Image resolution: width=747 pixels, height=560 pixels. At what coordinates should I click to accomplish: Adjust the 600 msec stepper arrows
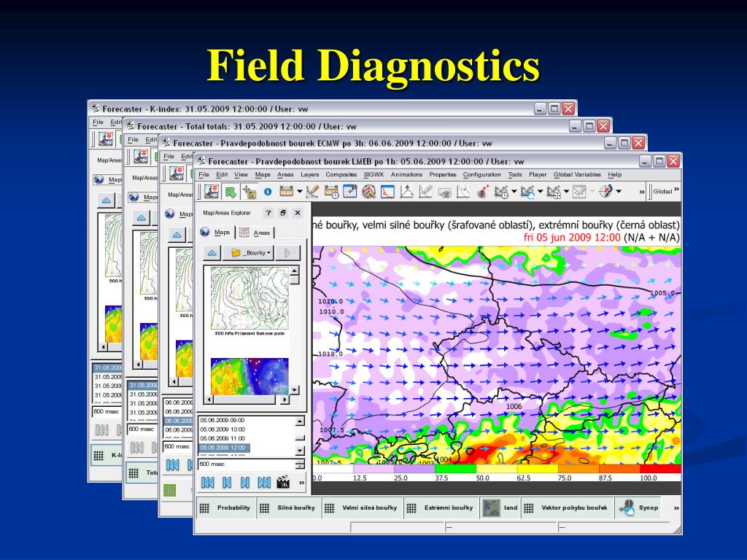point(300,464)
